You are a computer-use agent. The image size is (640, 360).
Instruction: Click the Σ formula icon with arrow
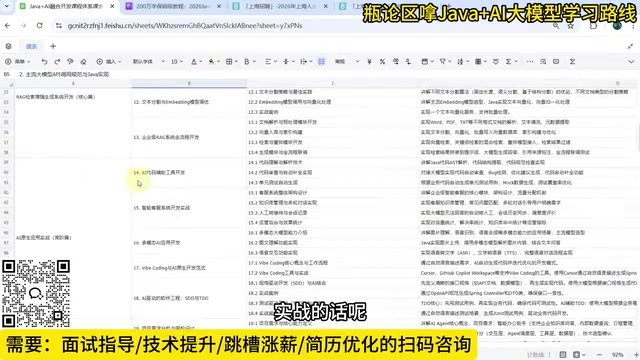click(x=511, y=62)
